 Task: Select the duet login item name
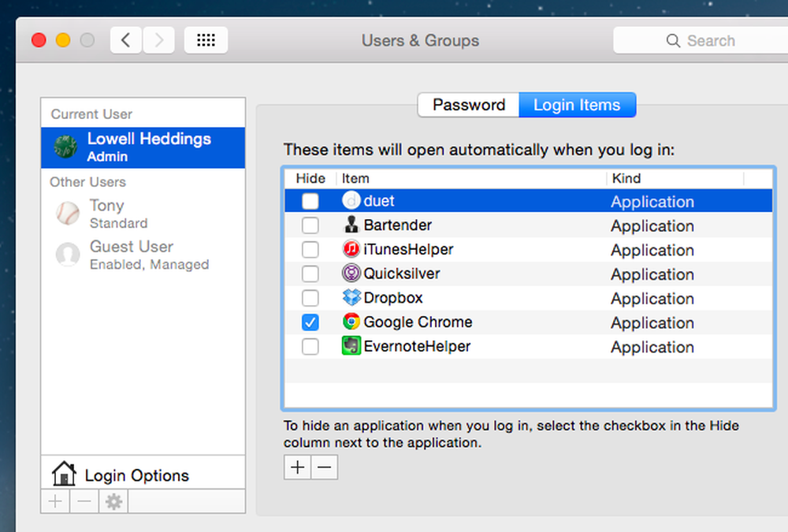coord(379,201)
